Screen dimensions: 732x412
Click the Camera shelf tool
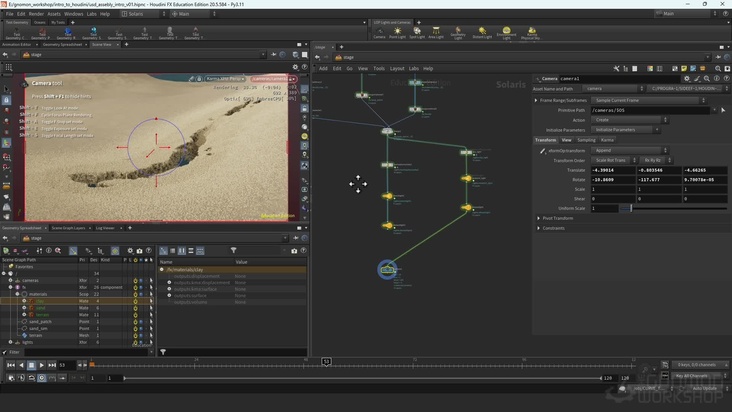pyautogui.click(x=379, y=33)
